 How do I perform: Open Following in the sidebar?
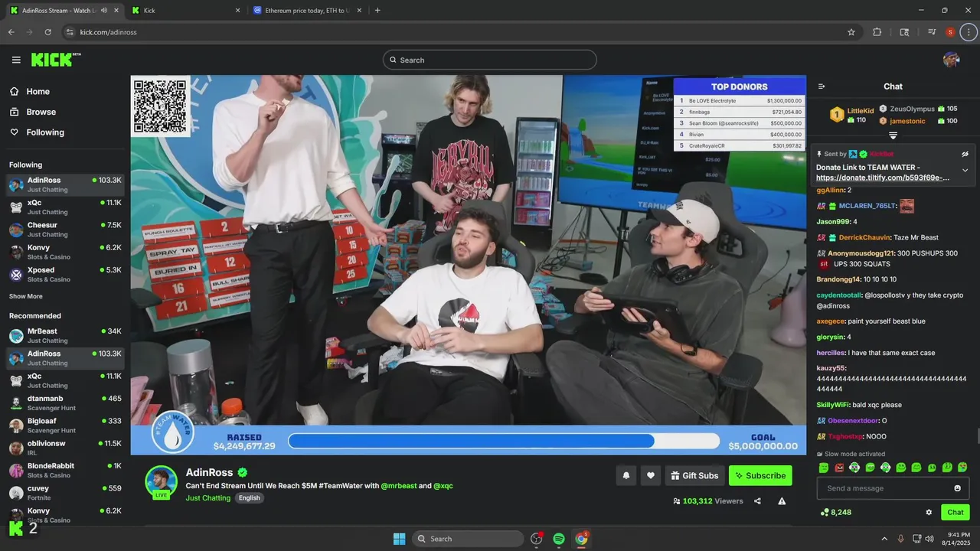click(x=37, y=132)
